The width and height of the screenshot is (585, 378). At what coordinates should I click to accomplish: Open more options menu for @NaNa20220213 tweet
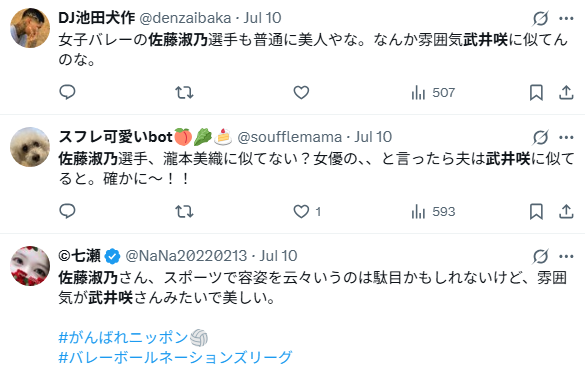click(566, 256)
